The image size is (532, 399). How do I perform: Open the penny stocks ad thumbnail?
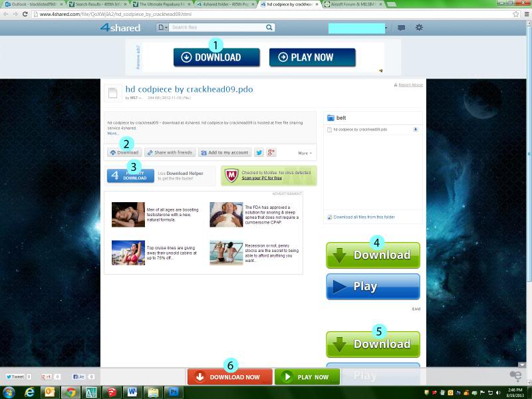(x=226, y=253)
